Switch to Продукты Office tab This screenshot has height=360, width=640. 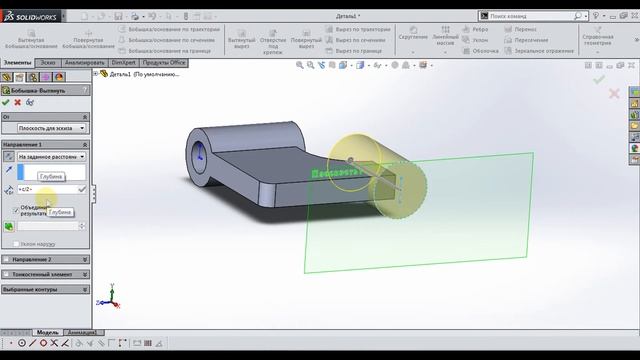coord(164,63)
